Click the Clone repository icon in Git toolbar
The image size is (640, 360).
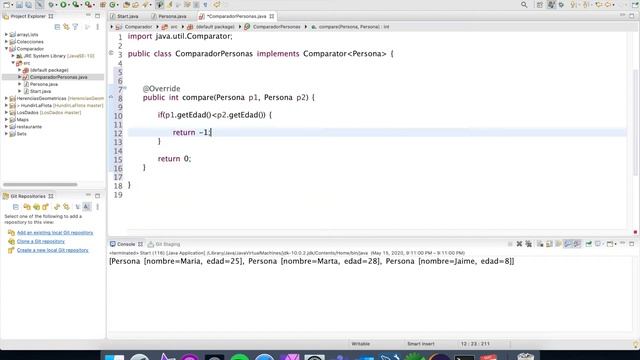click(36, 207)
